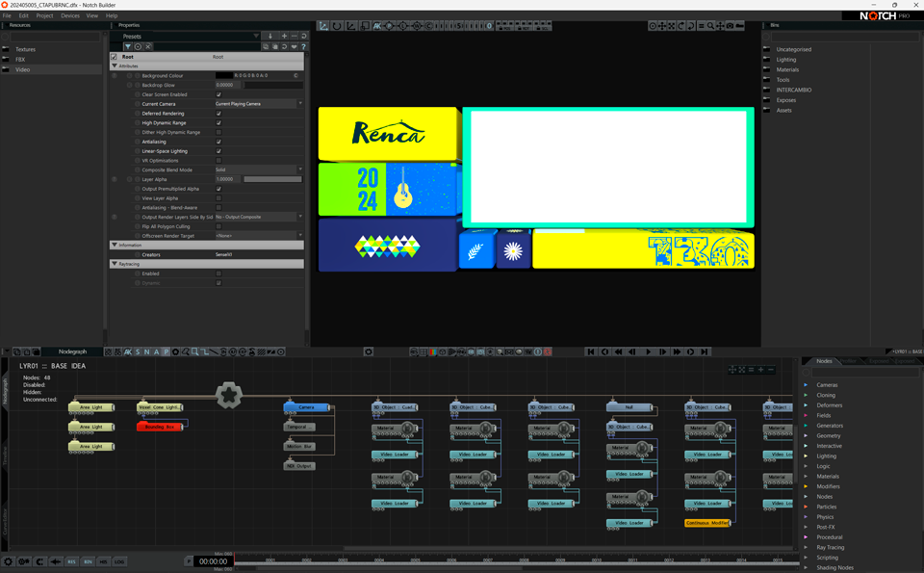Select the Nodes tab in node library
This screenshot has height=573, width=924.
point(824,361)
